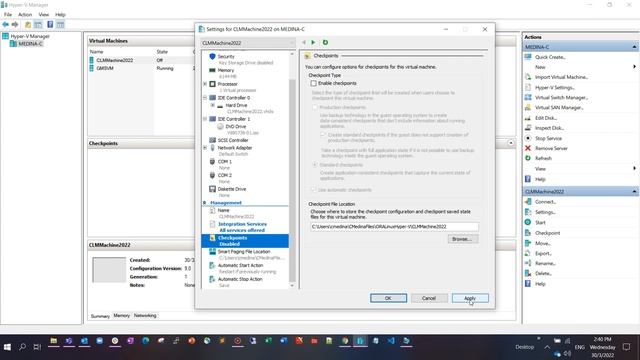
Task: Click OK in Settings dialog
Action: coord(388,298)
